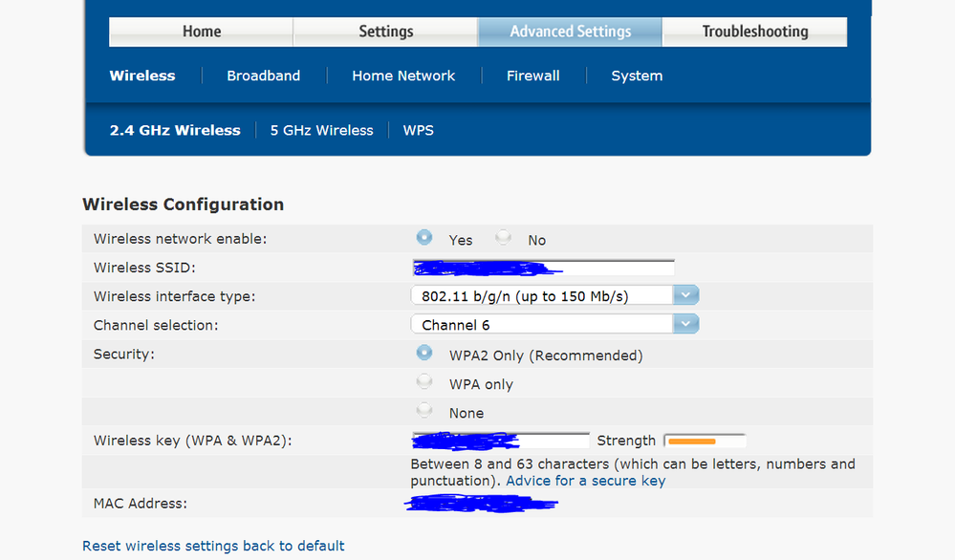955x560 pixels.
Task: Click the arrow on Channel 6 dropdown
Action: pos(685,324)
